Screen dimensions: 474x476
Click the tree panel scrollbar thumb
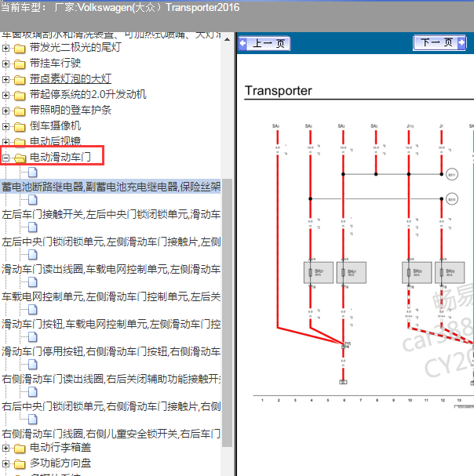tap(227, 313)
